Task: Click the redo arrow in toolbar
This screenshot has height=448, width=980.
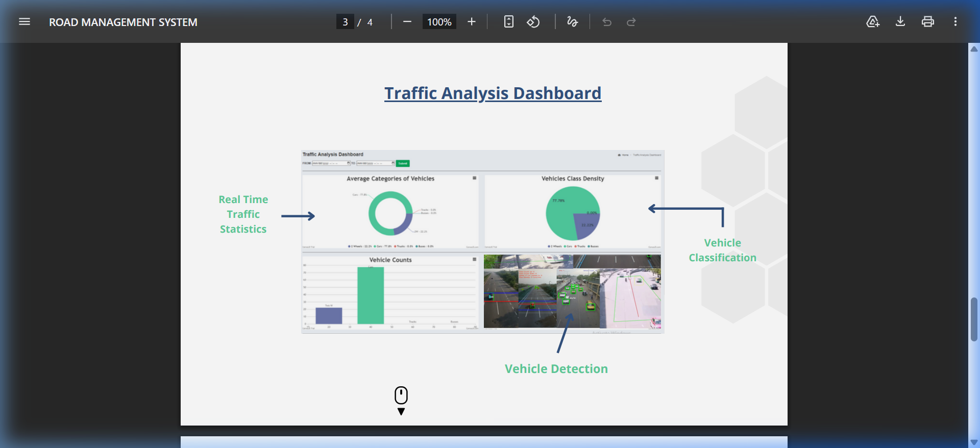Action: pyautogui.click(x=631, y=22)
